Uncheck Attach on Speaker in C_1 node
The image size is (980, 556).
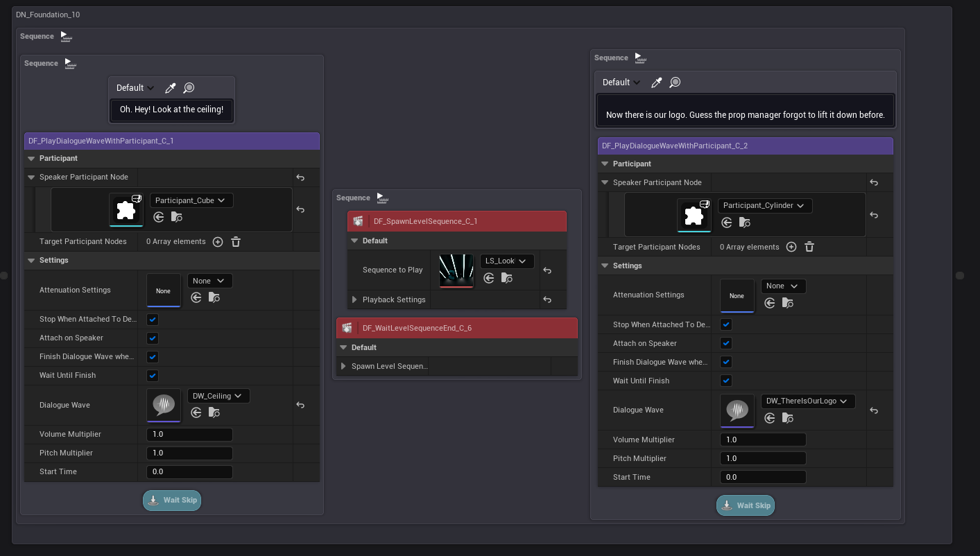coord(153,338)
